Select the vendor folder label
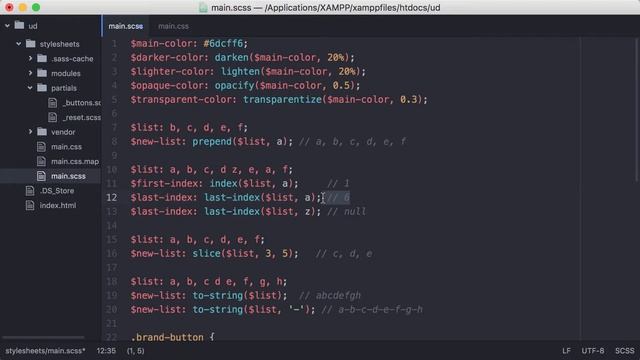 pos(63,132)
